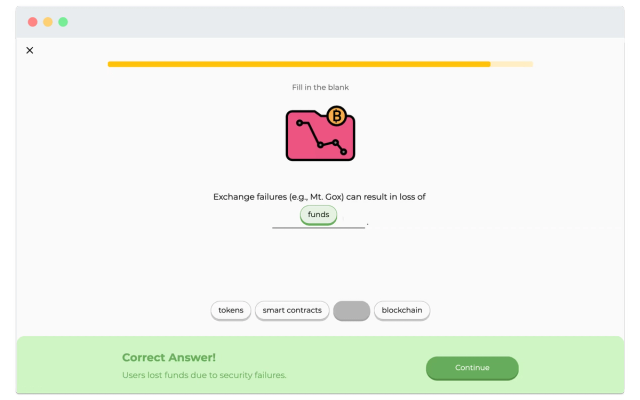Choose the "smart contracts" word chip
The height and width of the screenshot is (400, 640).
(292, 311)
